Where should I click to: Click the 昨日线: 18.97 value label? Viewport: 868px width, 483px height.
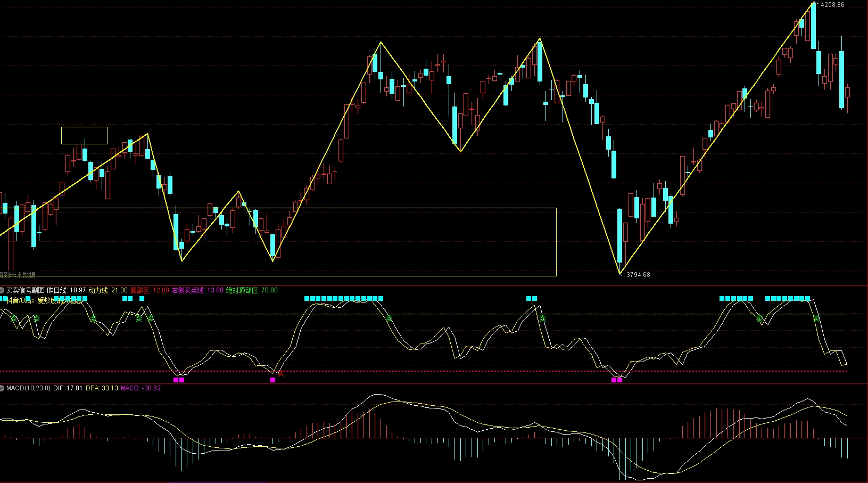coord(67,290)
